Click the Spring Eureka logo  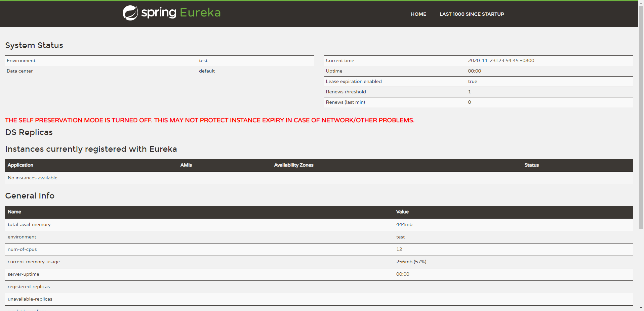point(171,13)
